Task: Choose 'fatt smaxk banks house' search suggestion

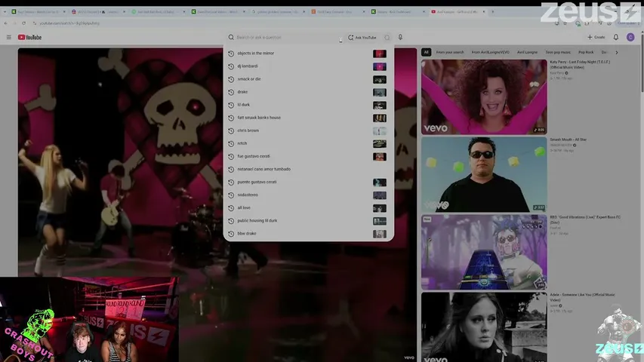Action: pyautogui.click(x=308, y=118)
